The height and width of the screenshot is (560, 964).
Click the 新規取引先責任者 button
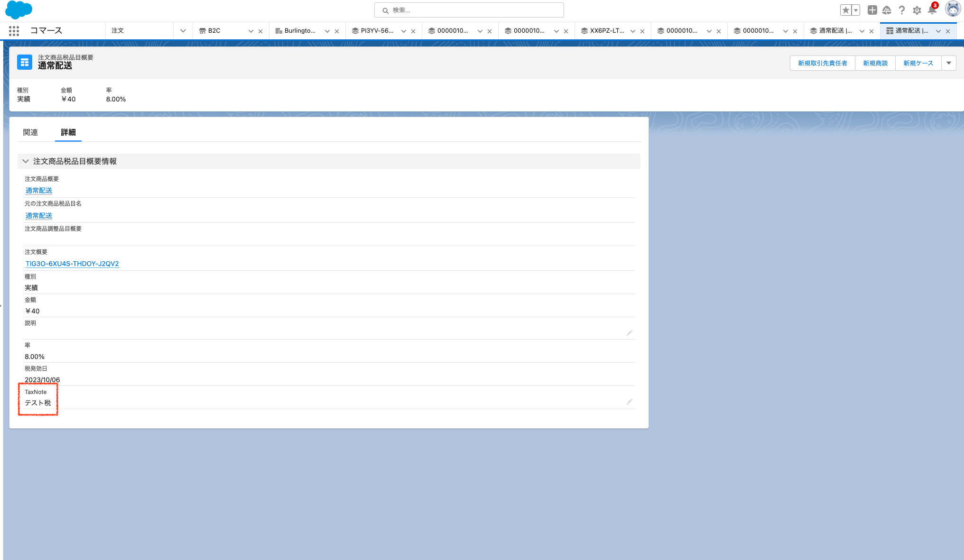coord(822,63)
